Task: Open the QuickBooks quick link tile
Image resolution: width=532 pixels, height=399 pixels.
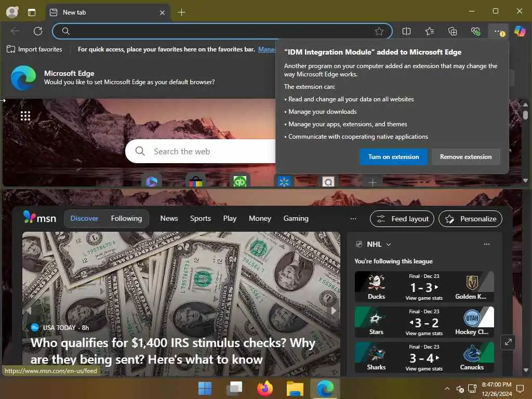Action: (240, 181)
